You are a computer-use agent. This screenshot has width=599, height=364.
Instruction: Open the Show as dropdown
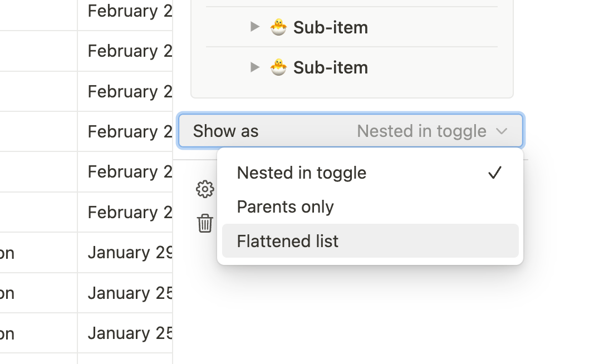(x=351, y=131)
